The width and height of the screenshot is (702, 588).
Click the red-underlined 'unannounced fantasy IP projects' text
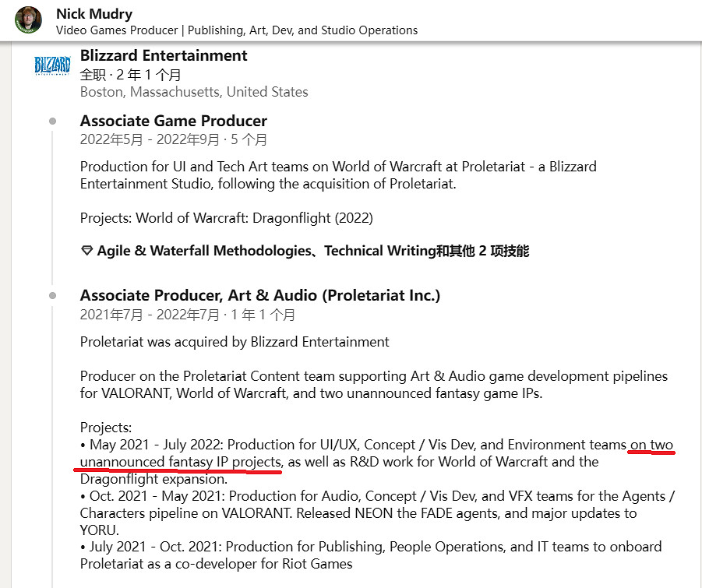[180, 462]
